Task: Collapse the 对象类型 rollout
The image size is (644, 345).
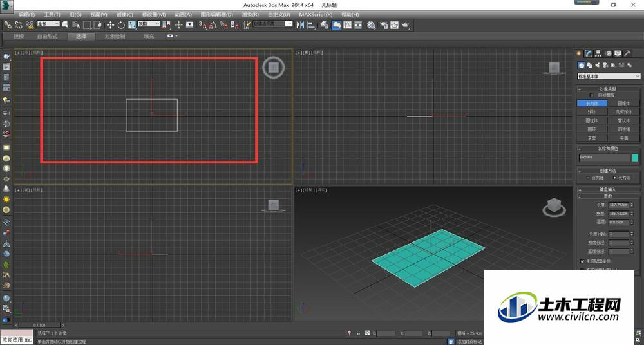Action: tap(609, 89)
